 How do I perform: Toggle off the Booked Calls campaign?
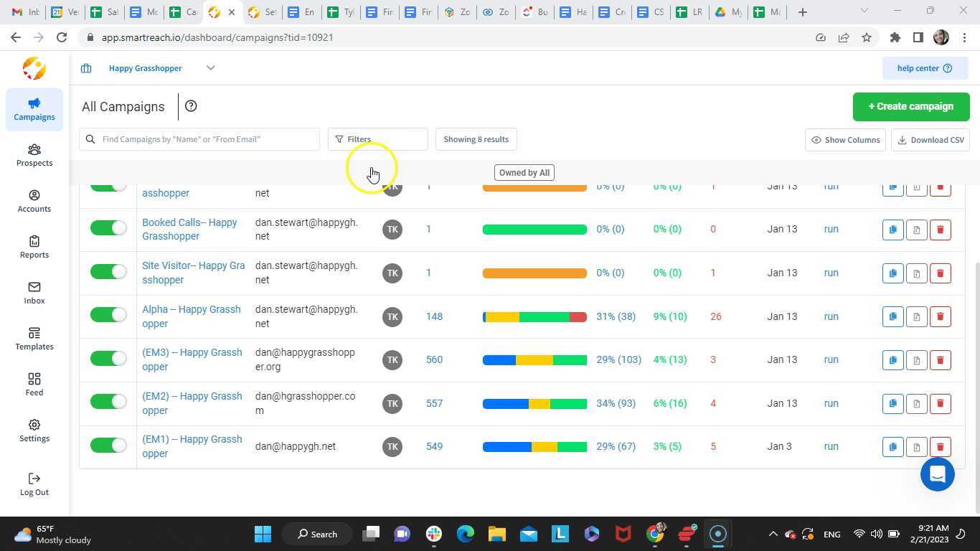108,228
